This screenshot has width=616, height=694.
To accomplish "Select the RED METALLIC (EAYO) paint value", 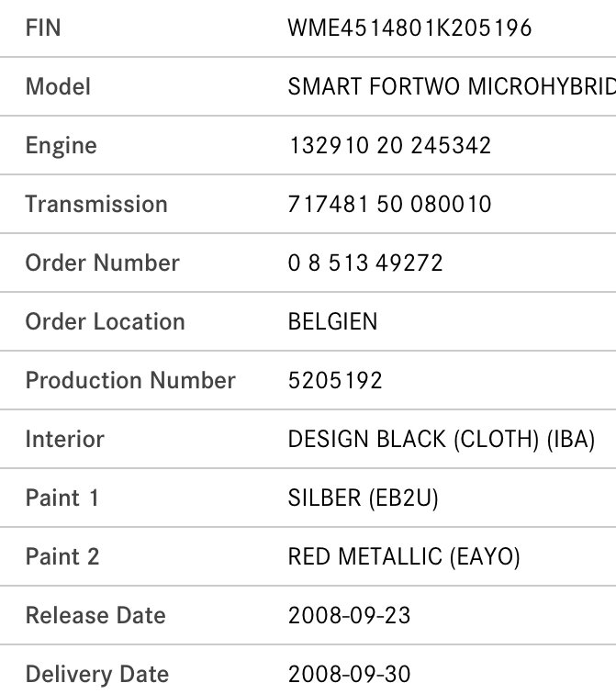I will click(404, 556).
